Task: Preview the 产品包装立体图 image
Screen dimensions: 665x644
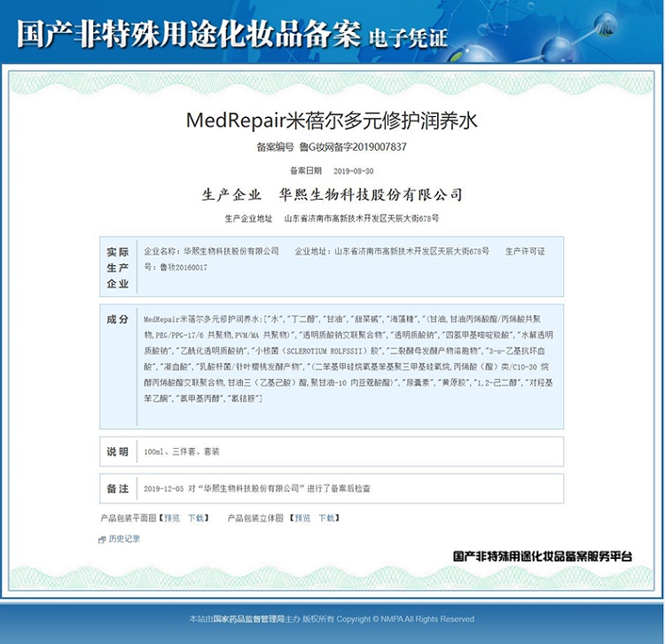Action: click(302, 517)
